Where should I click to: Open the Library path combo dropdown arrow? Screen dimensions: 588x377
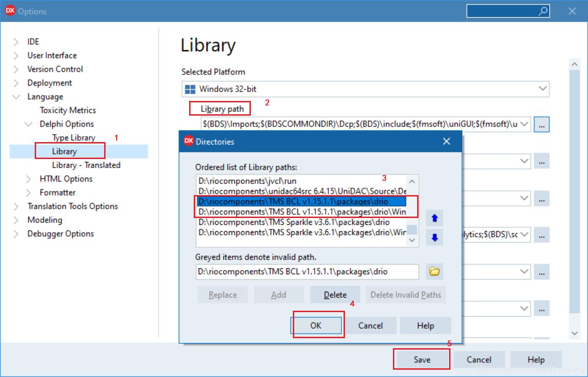tap(524, 124)
